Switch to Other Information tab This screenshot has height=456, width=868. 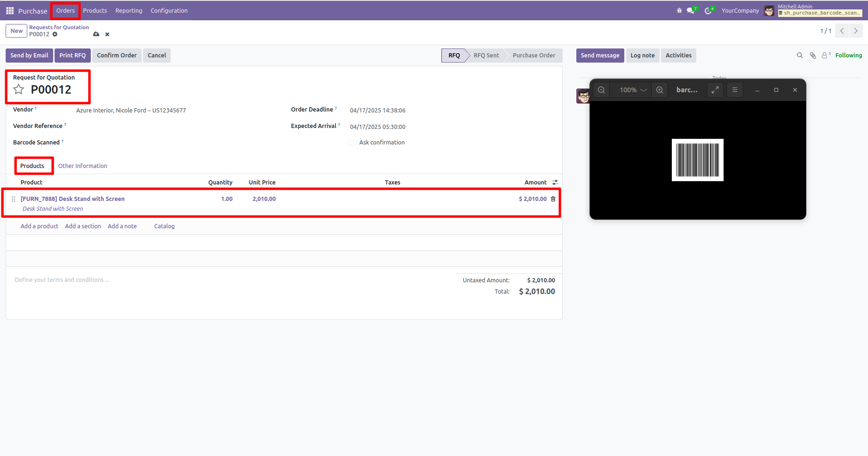(83, 166)
